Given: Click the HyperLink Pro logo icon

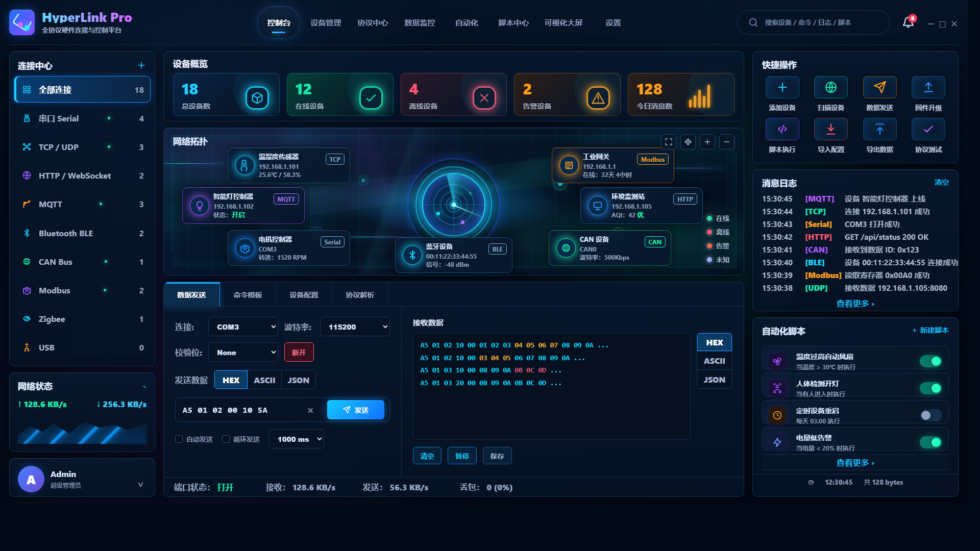Looking at the screenshot, I should pyautogui.click(x=22, y=22).
